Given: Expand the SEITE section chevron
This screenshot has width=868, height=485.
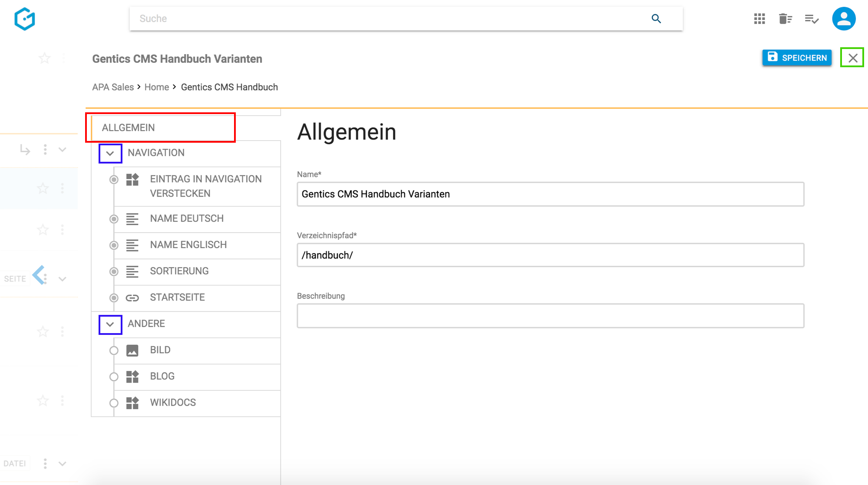Looking at the screenshot, I should pos(63,279).
